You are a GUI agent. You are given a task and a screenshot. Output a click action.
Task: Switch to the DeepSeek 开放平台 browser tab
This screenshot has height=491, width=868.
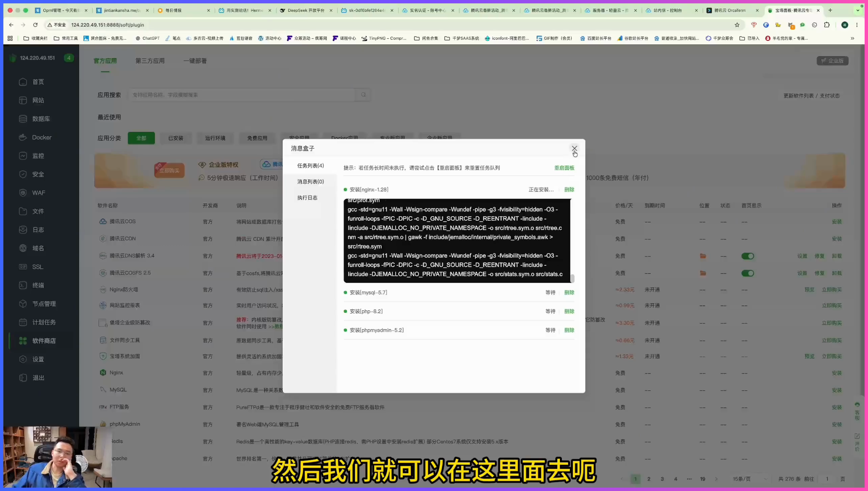pos(306,11)
